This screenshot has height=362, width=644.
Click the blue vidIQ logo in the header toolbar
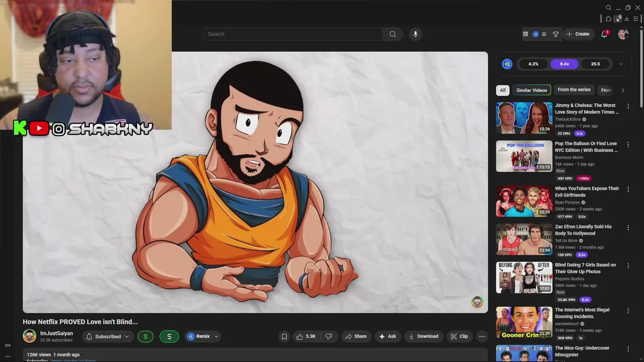point(536,34)
